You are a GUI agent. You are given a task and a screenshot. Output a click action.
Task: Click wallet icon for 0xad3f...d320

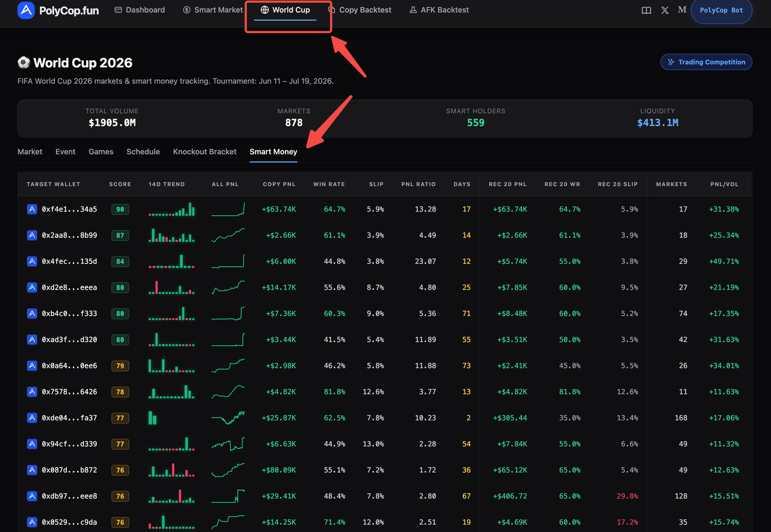click(32, 340)
